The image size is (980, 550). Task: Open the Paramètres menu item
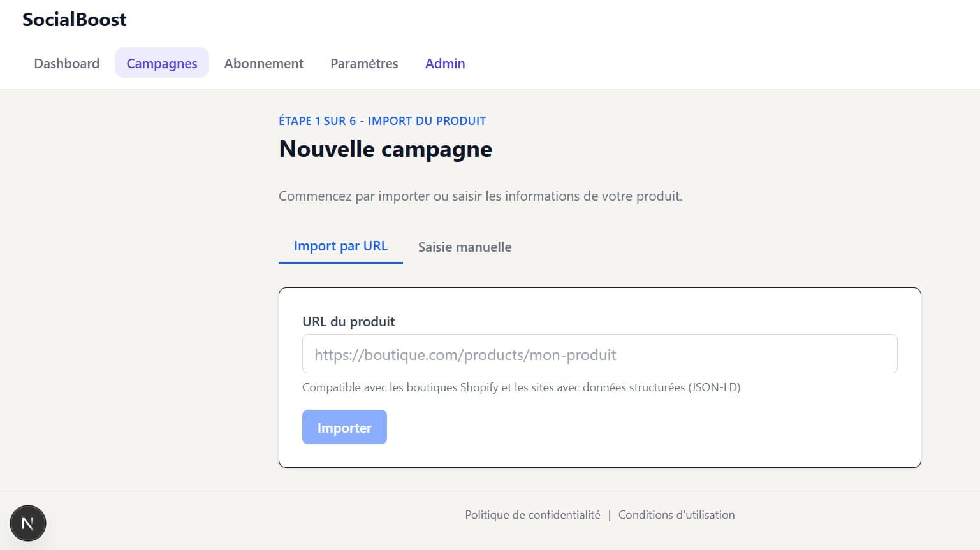click(364, 63)
